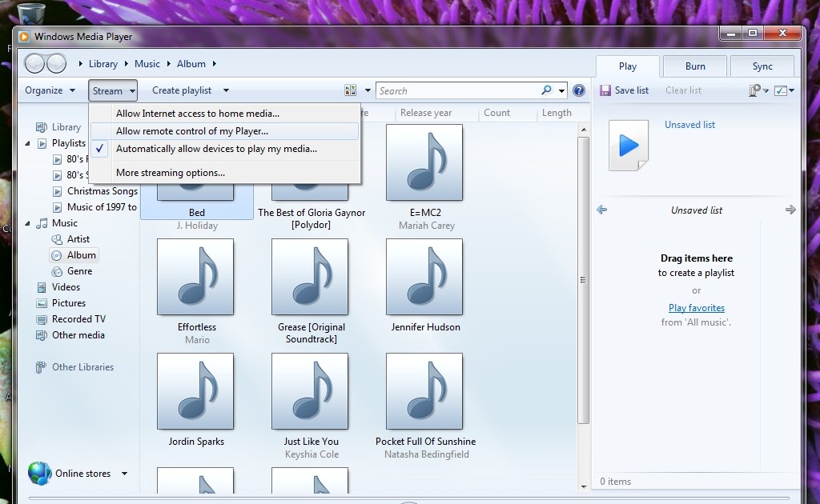
Task: Click the Clear list button
Action: point(684,90)
